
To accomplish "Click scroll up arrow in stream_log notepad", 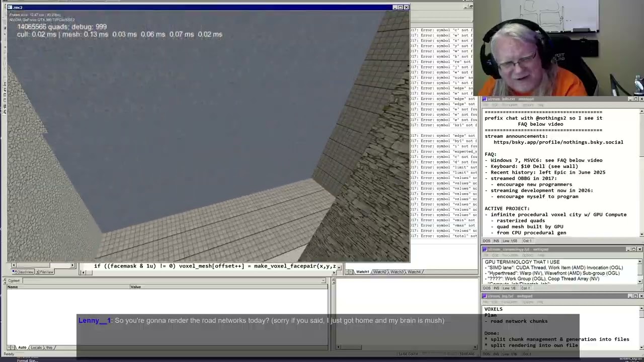I will 640,307.
